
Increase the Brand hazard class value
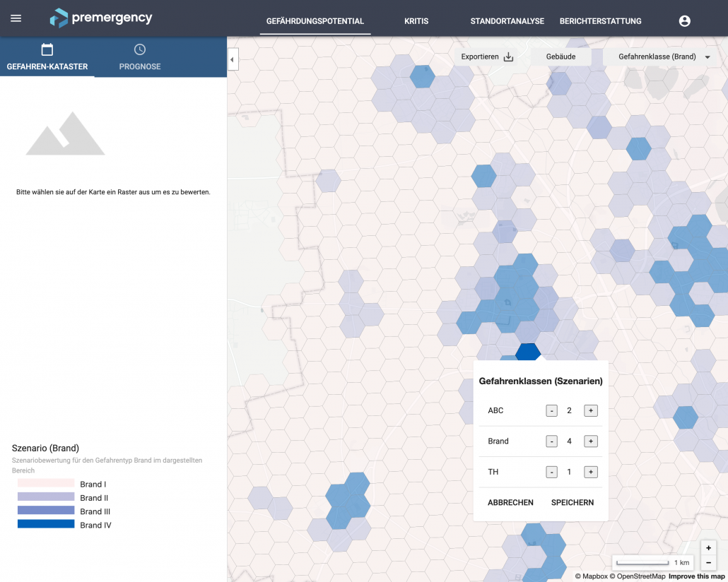coord(591,441)
